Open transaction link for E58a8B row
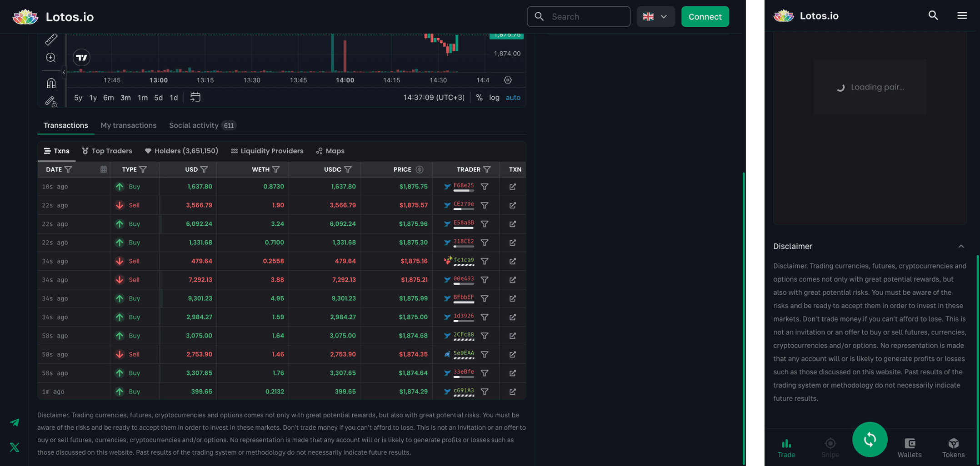 coord(513,224)
